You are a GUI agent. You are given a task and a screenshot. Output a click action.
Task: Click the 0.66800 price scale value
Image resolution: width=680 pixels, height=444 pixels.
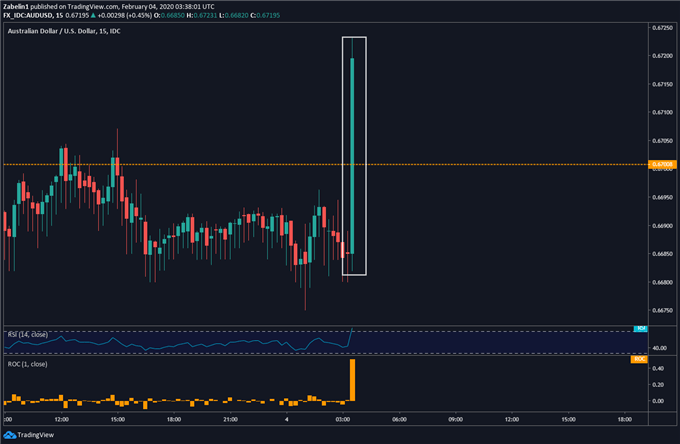[662, 282]
